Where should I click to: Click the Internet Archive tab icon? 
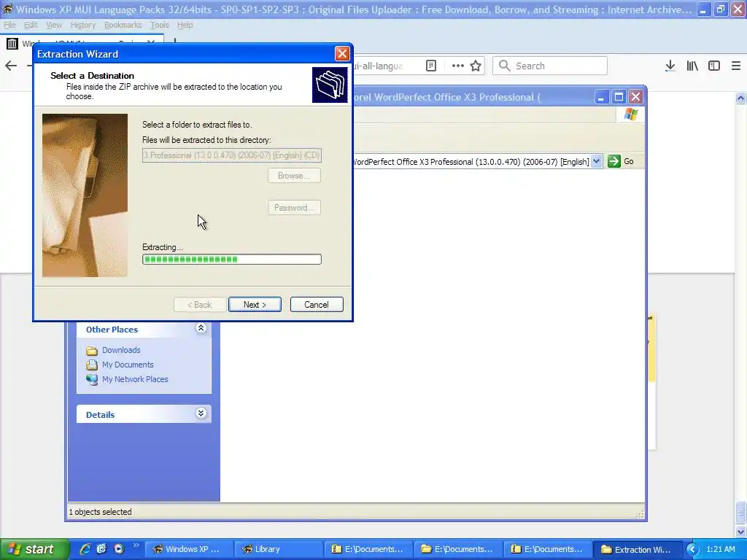coord(12,44)
